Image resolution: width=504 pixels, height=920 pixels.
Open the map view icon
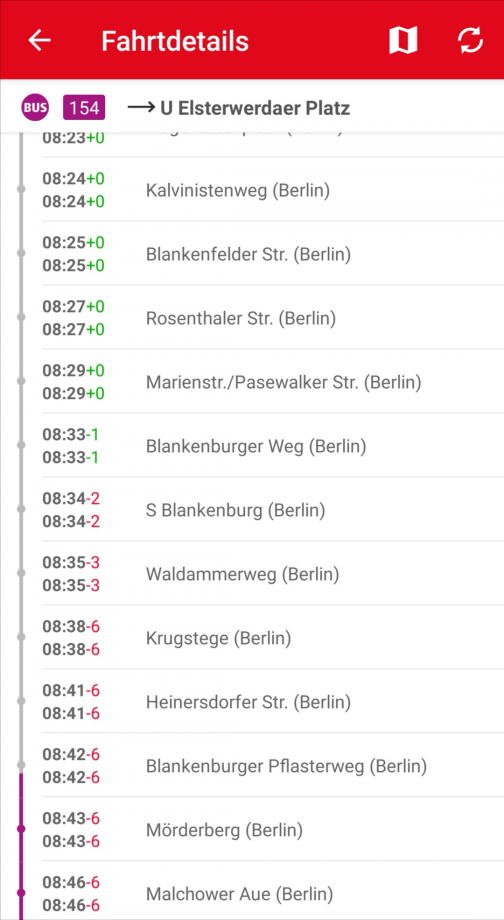tap(403, 40)
